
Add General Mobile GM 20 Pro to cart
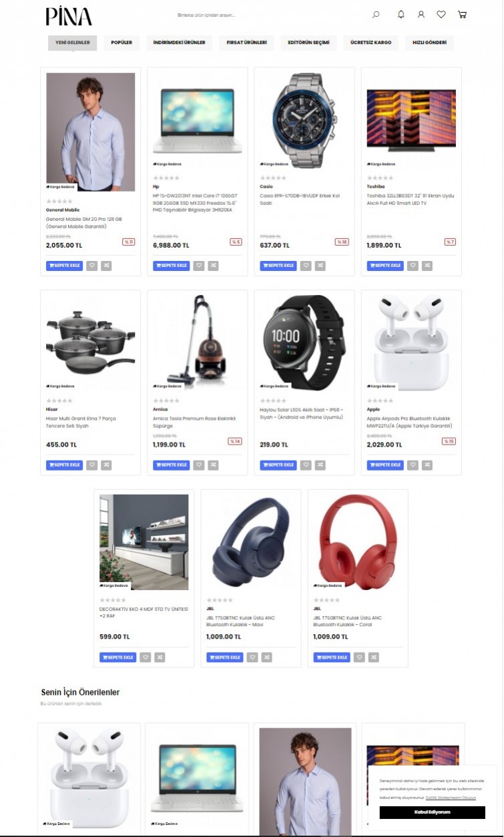[64, 266]
